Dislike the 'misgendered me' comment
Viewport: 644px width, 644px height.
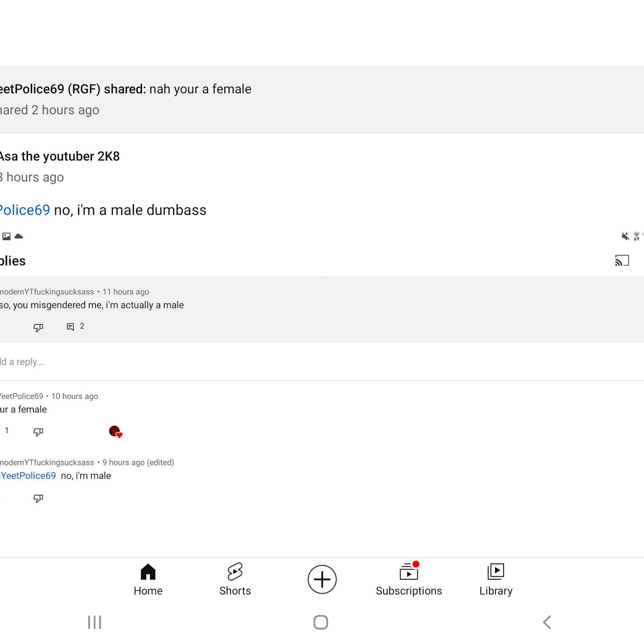[x=38, y=327]
